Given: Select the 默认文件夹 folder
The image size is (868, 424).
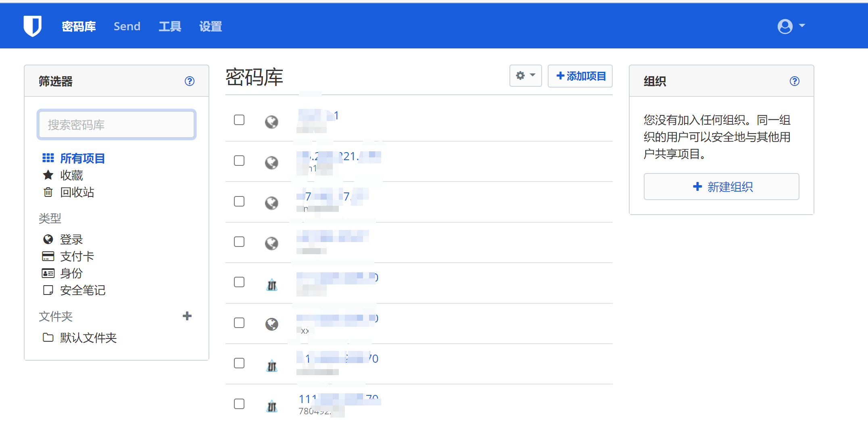Looking at the screenshot, I should coord(88,337).
